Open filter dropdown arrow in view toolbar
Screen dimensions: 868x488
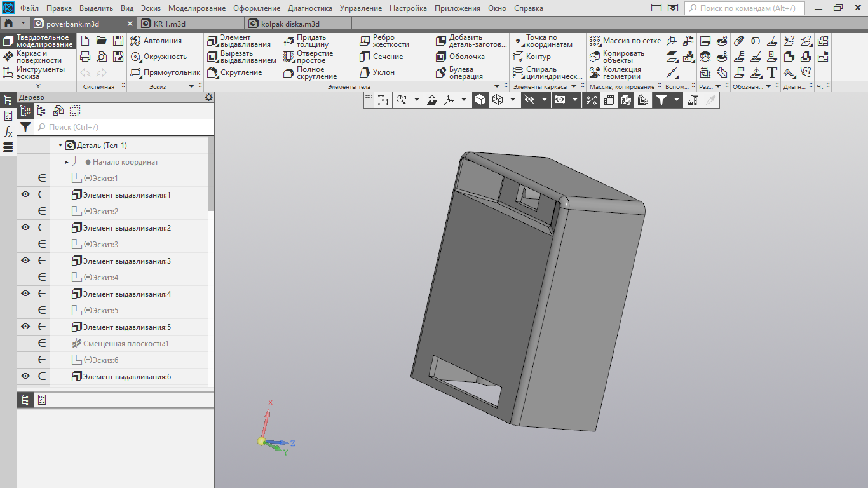point(677,100)
